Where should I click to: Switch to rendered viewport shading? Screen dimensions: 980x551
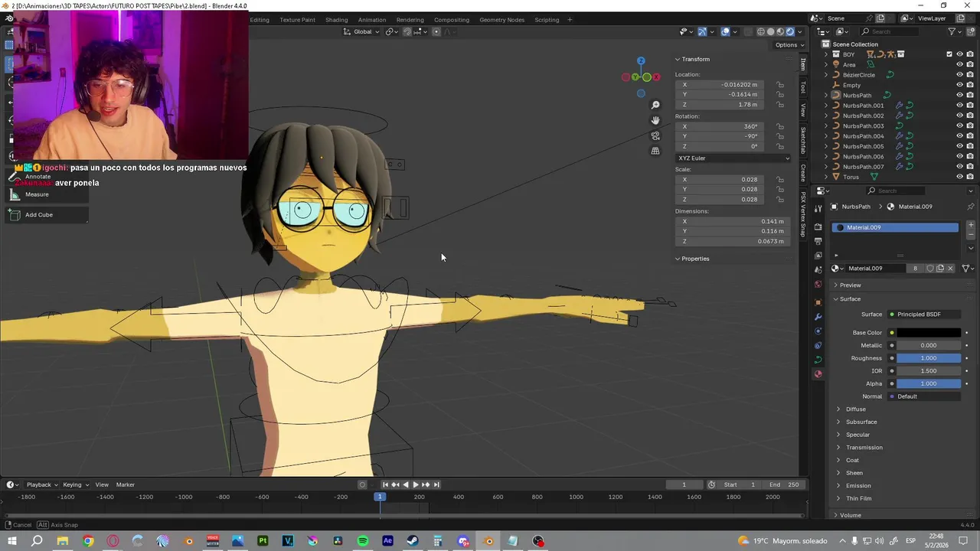(790, 31)
